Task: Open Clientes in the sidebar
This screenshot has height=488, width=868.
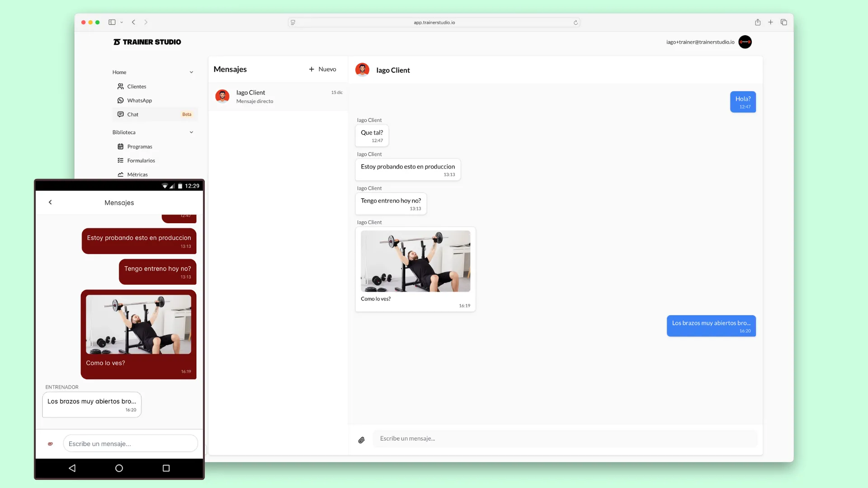Action: (x=137, y=86)
